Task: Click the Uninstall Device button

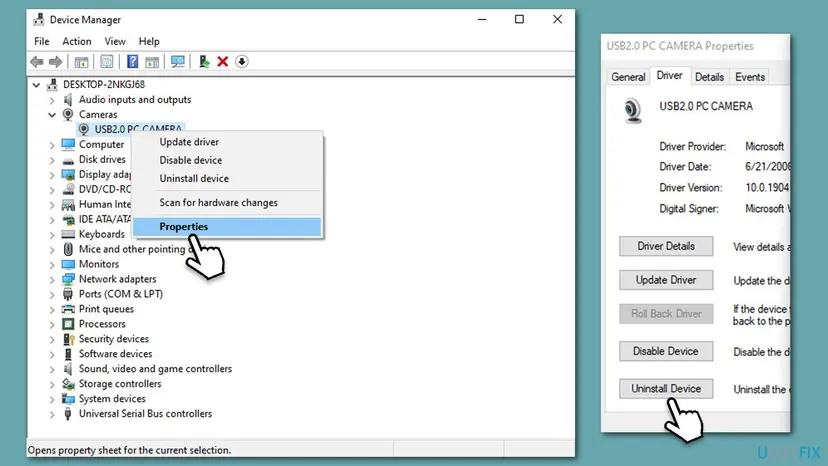Action: [x=666, y=389]
